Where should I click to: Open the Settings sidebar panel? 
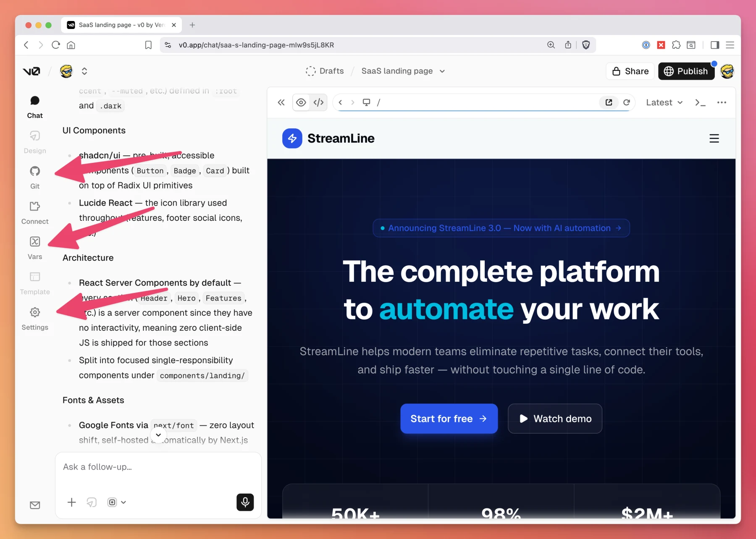(35, 319)
